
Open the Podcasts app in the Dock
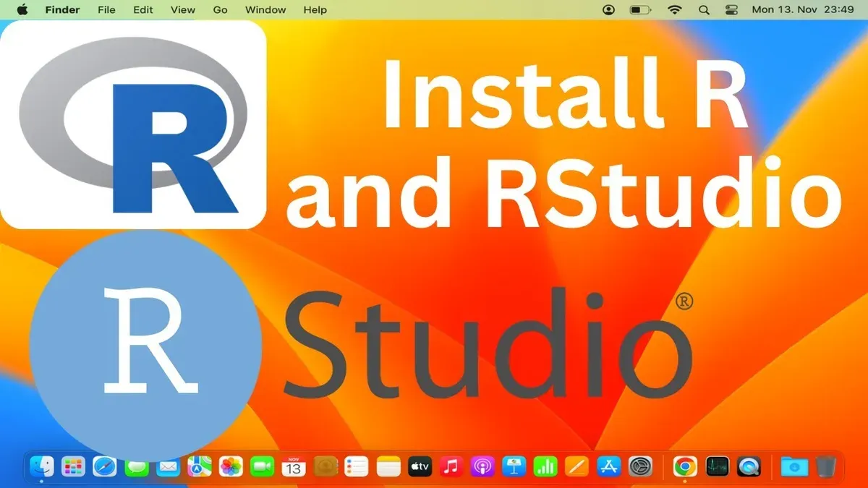(482, 468)
